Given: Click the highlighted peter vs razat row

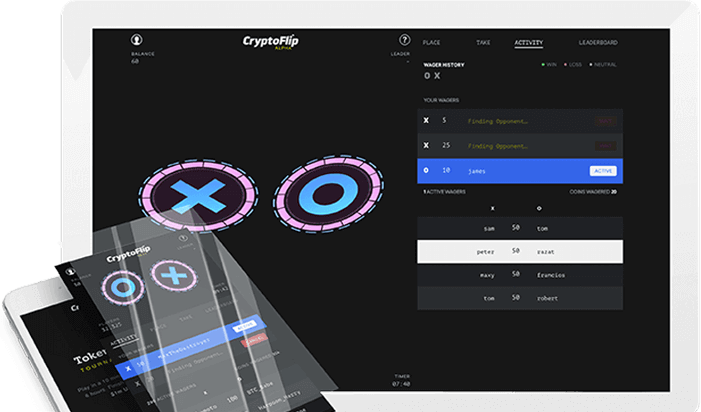Looking at the screenshot, I should point(520,251).
